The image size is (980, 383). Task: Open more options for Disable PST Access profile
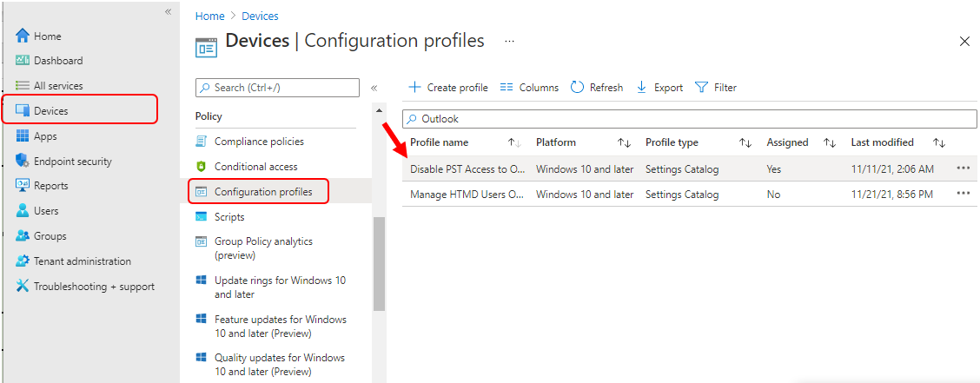click(x=963, y=168)
